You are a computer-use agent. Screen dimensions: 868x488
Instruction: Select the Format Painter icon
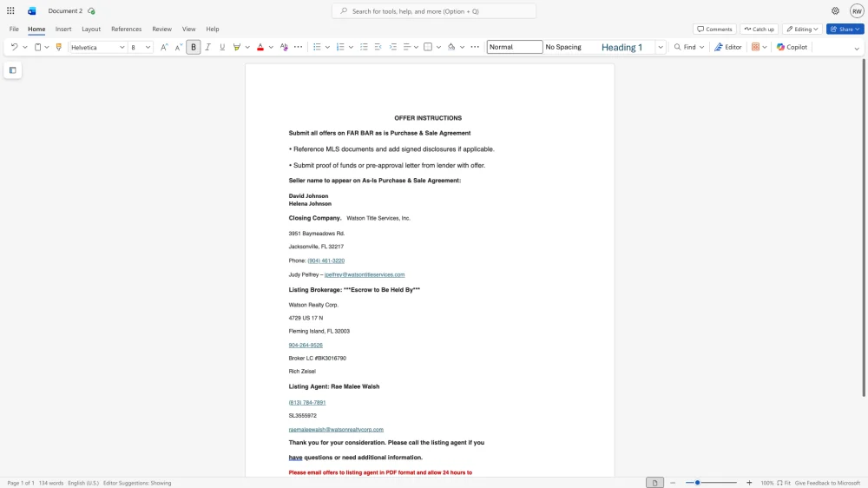(x=59, y=47)
